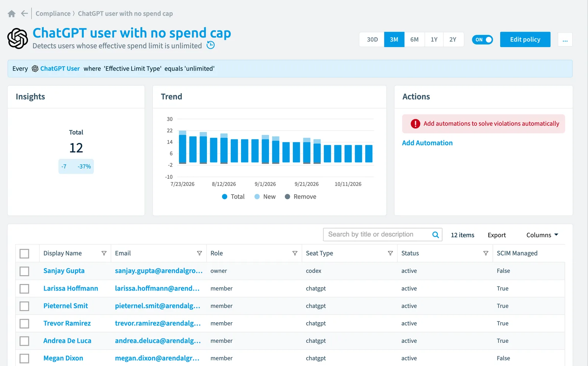Select the 2Y time range
Screen dimensions: 588x366
click(x=453, y=40)
